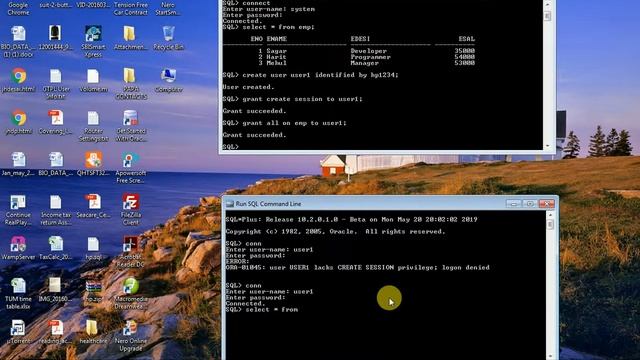Viewport: 640px width, 360px height.
Task: Open jhdesai.html Chrome file icon
Action: coord(18,76)
